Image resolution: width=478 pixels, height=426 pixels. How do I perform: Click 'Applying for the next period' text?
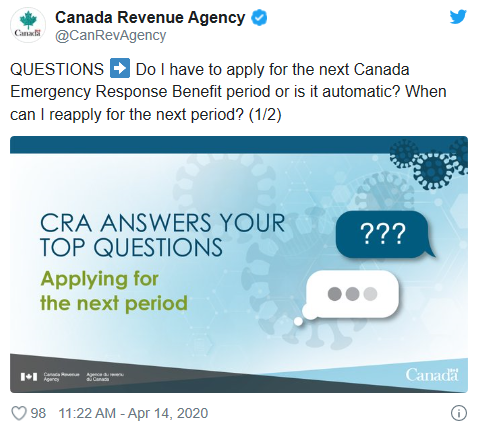pos(113,291)
